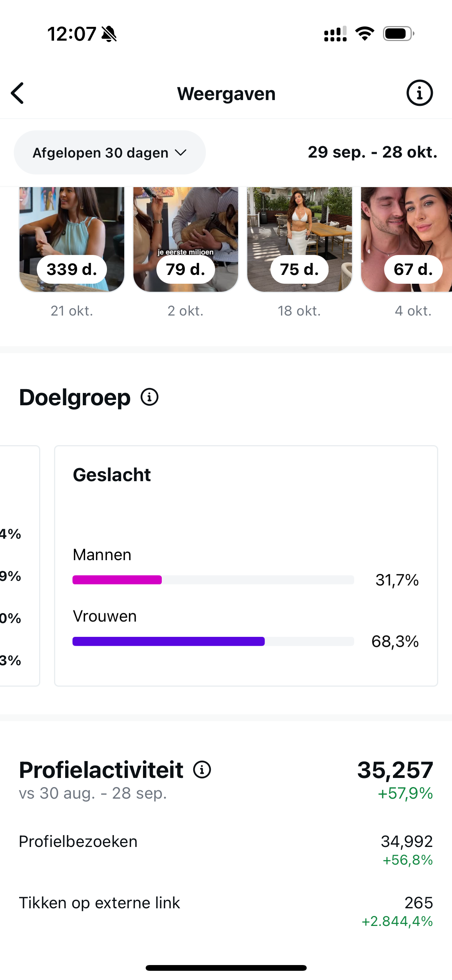452x980 pixels.
Task: Tap the battery status icon
Action: pos(398,34)
